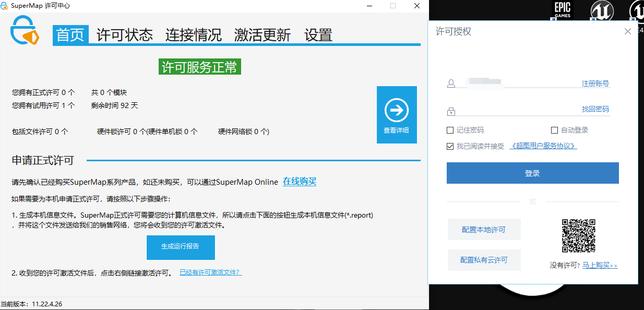The height and width of the screenshot is (310, 644).
Task: Go to the 激活更新 tab
Action: (262, 35)
